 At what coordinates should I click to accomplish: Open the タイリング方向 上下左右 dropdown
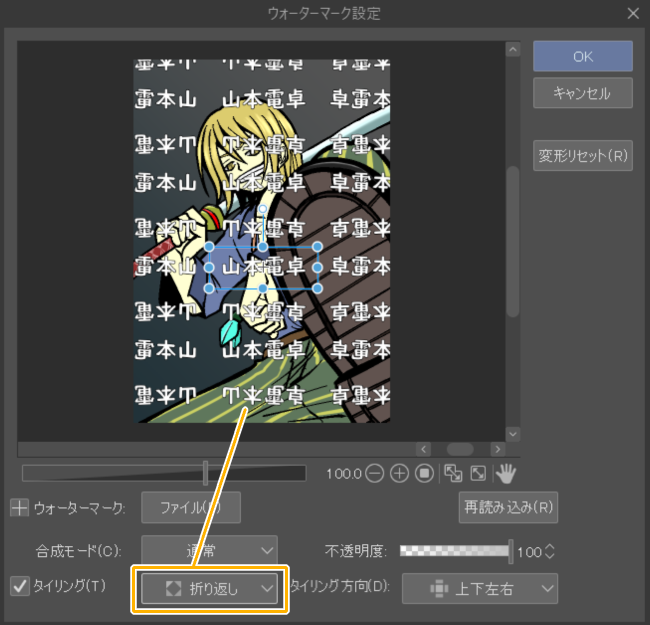tap(480, 589)
